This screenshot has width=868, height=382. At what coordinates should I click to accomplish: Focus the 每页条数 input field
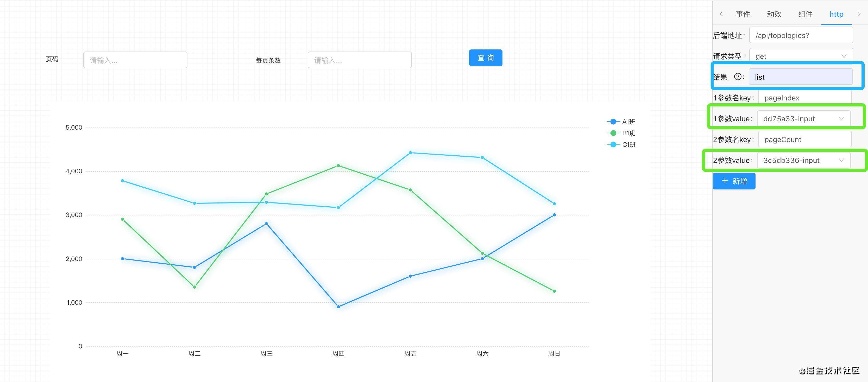[x=360, y=60]
